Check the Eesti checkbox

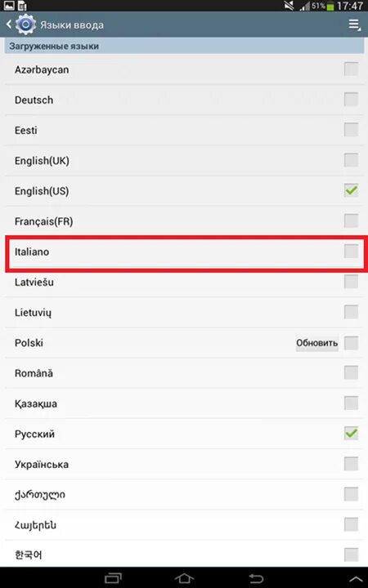pyautogui.click(x=351, y=130)
